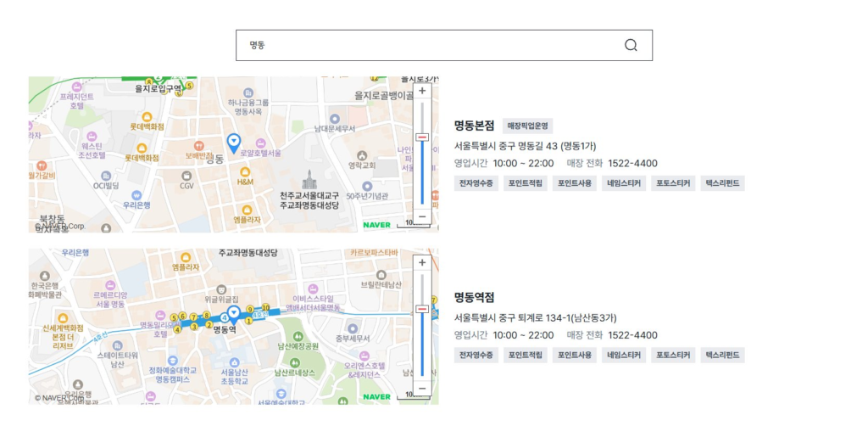Click the 포인트사용 tag under 명동본점
The image size is (868, 426).
[x=574, y=183]
